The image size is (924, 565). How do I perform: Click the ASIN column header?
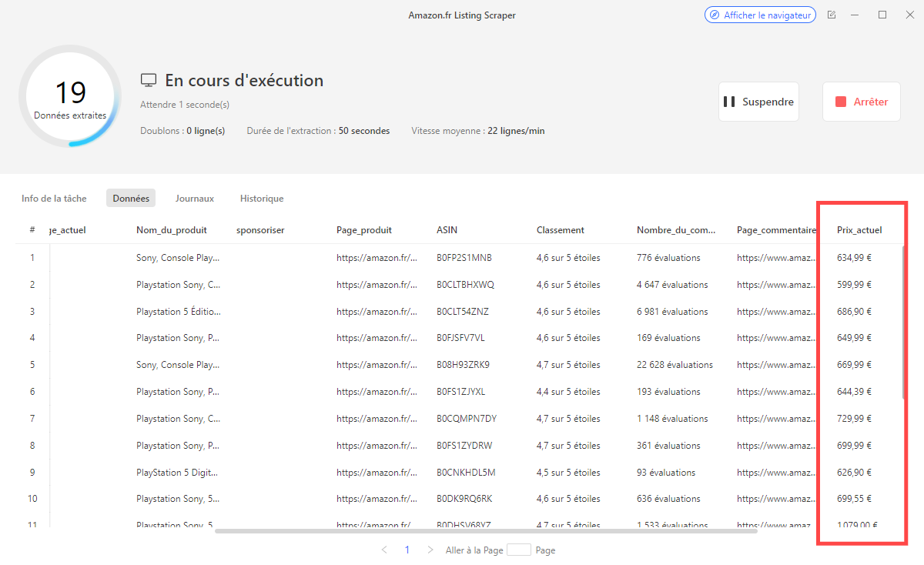447,229
